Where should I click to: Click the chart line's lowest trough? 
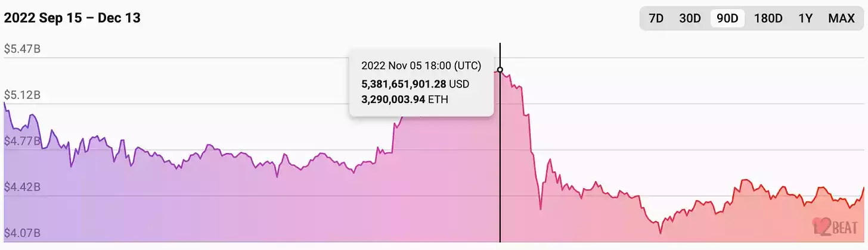pos(660,233)
